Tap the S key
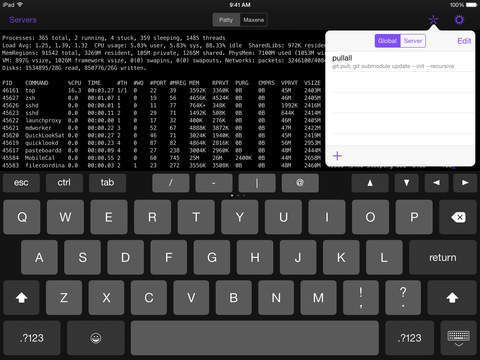Screen dimensions: 480x360 pyautogui.click(x=82, y=257)
